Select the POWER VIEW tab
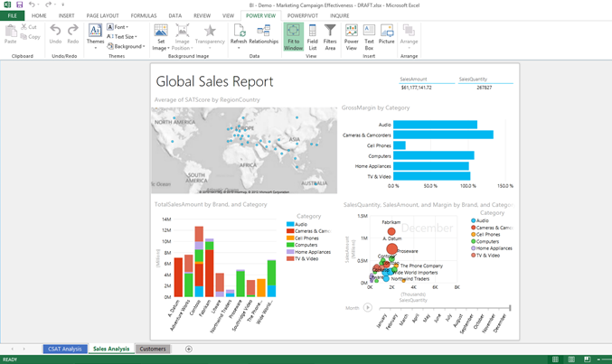Screen dimensions: 612x364 click(260, 15)
